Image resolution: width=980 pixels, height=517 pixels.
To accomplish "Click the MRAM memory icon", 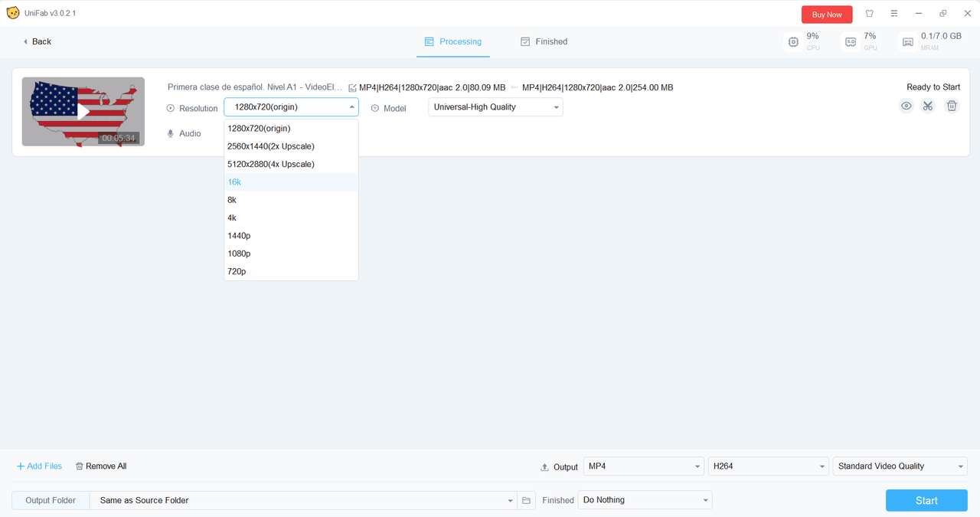I will point(908,42).
